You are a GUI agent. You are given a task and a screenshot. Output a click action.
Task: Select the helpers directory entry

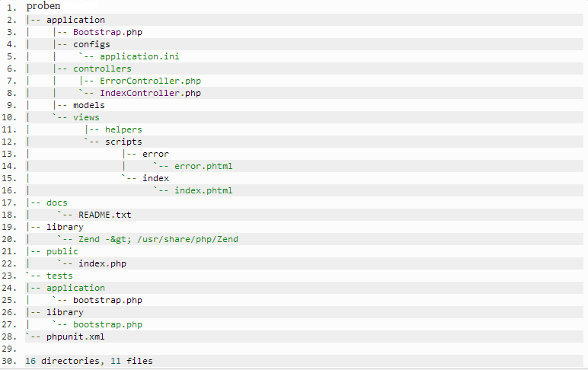click(123, 129)
